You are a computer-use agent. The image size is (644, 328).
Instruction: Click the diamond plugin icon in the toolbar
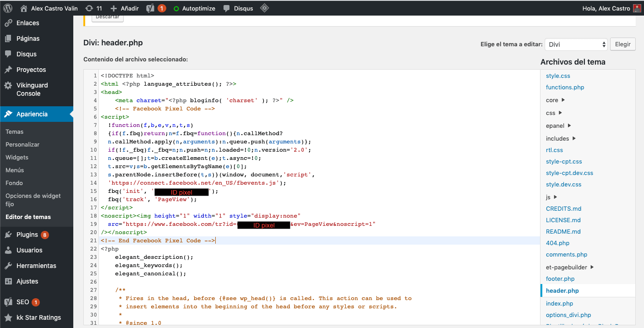264,8
